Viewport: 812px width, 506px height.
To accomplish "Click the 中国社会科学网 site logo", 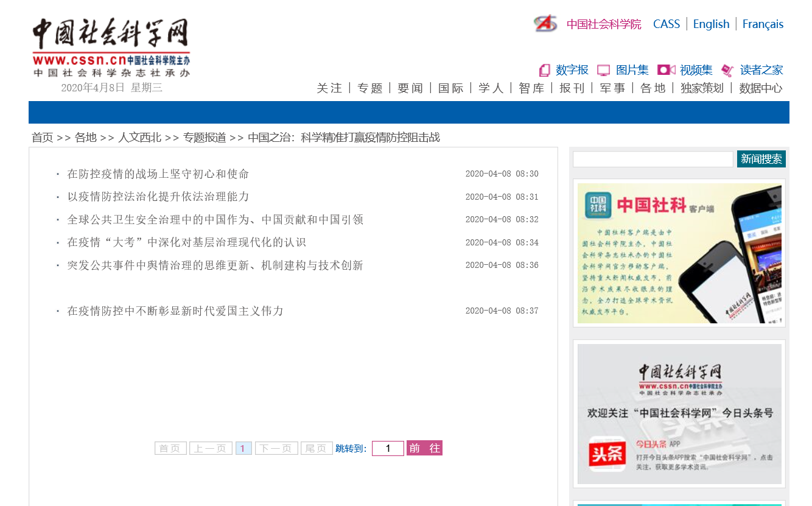I will click(x=111, y=47).
